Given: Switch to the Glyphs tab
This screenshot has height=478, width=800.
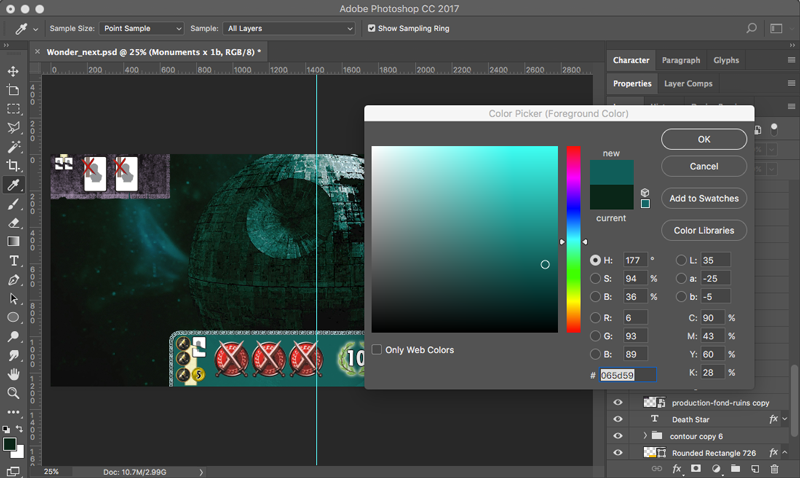Looking at the screenshot, I should [x=726, y=60].
